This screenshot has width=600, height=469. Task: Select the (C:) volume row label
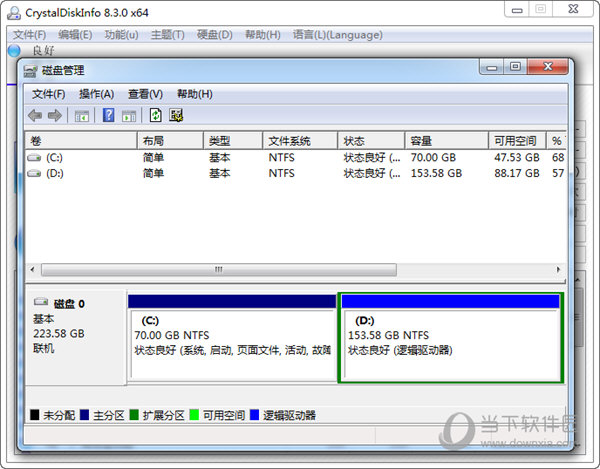click(54, 157)
